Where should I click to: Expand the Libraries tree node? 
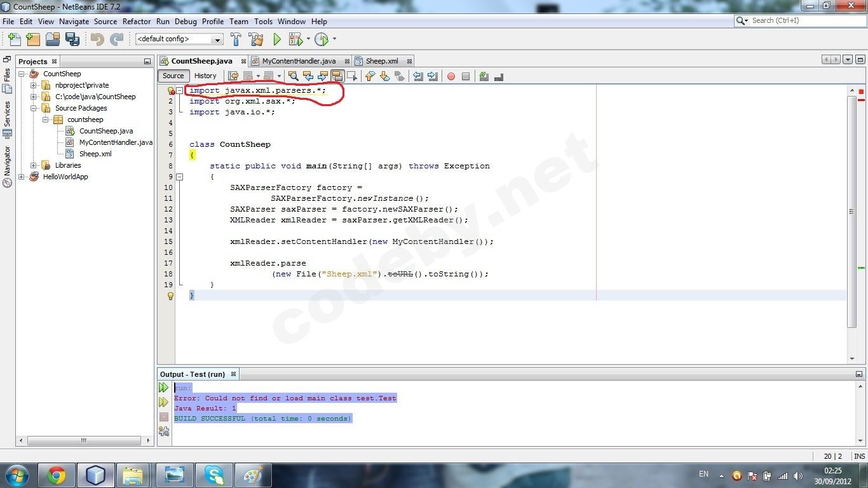[x=34, y=165]
